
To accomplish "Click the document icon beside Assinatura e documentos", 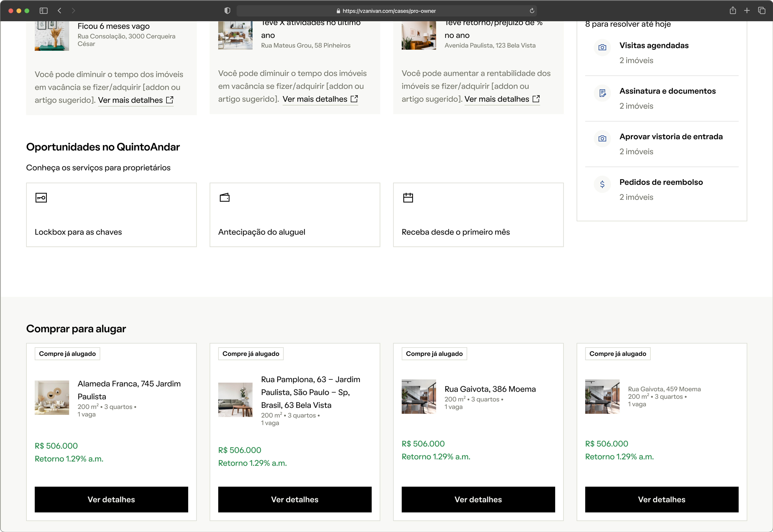I will 602,93.
